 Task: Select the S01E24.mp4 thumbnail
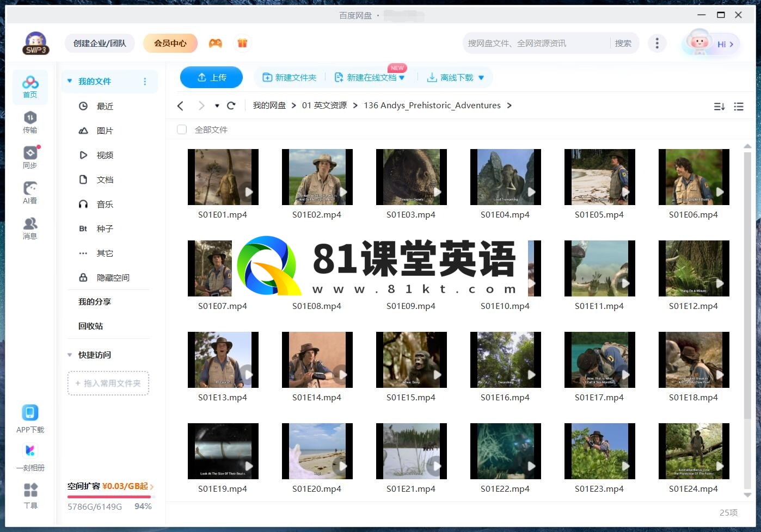tap(694, 451)
